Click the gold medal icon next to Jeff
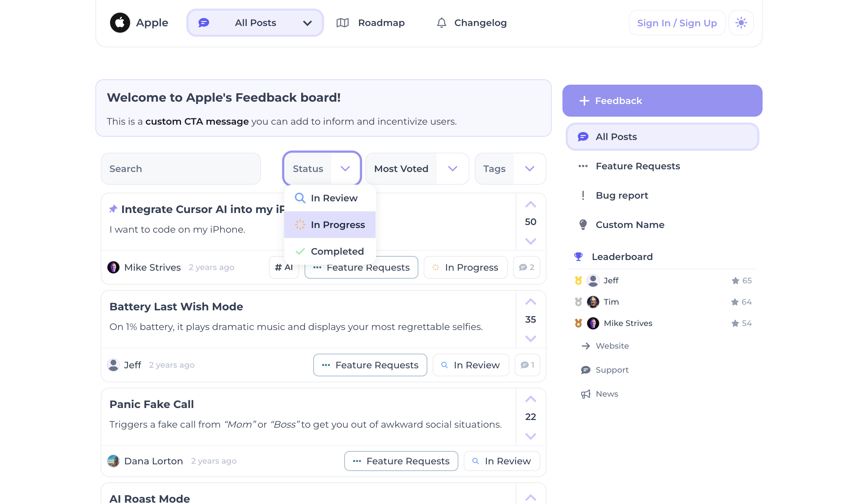850x504 pixels. [x=578, y=281]
